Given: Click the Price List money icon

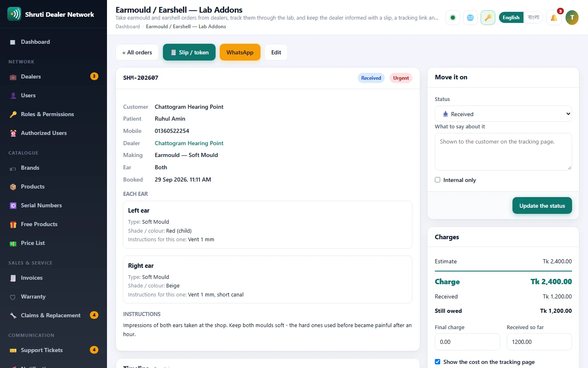Looking at the screenshot, I should tap(13, 243).
